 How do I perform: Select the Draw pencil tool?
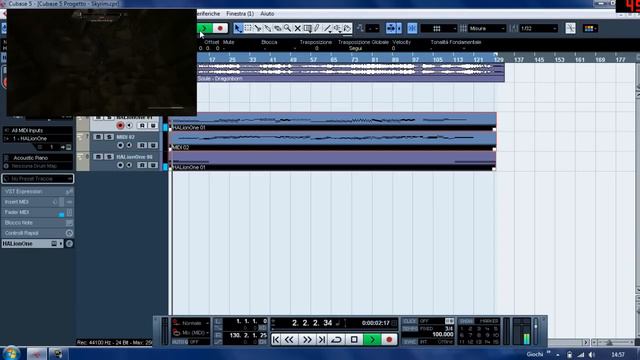pyautogui.click(x=317, y=28)
